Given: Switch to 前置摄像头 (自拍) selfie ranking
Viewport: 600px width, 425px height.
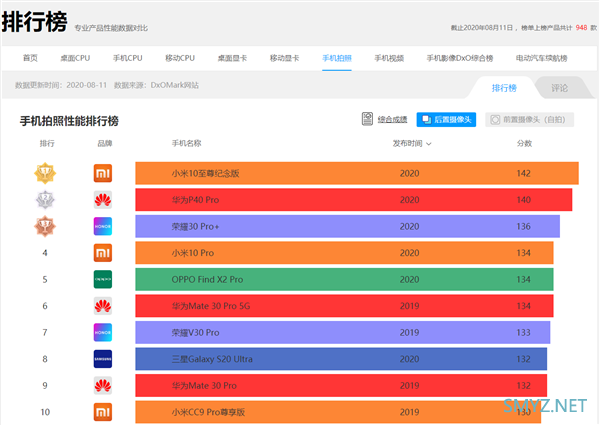Looking at the screenshot, I should tap(530, 119).
